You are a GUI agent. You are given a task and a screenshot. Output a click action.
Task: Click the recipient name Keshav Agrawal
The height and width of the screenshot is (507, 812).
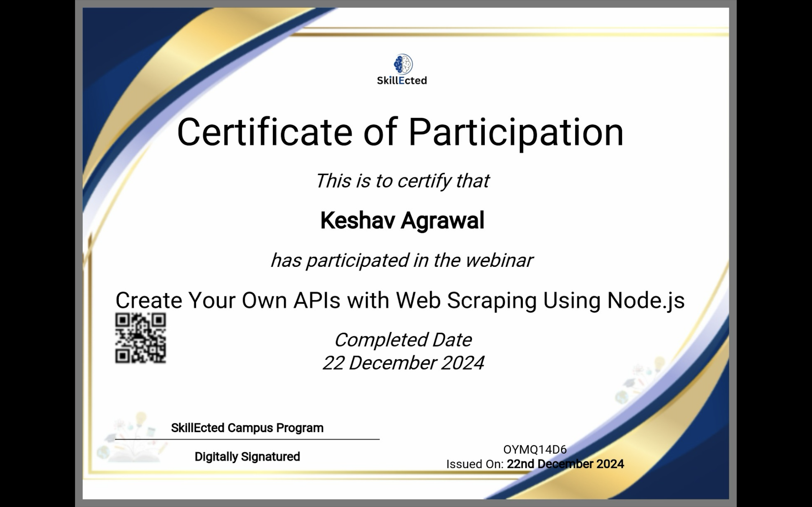402,221
